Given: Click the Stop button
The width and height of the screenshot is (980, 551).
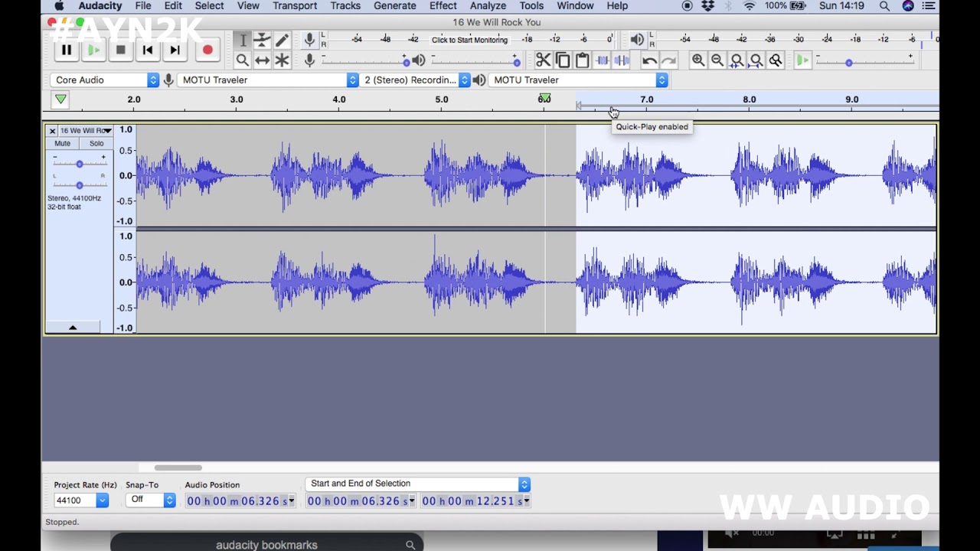Looking at the screenshot, I should tap(120, 51).
